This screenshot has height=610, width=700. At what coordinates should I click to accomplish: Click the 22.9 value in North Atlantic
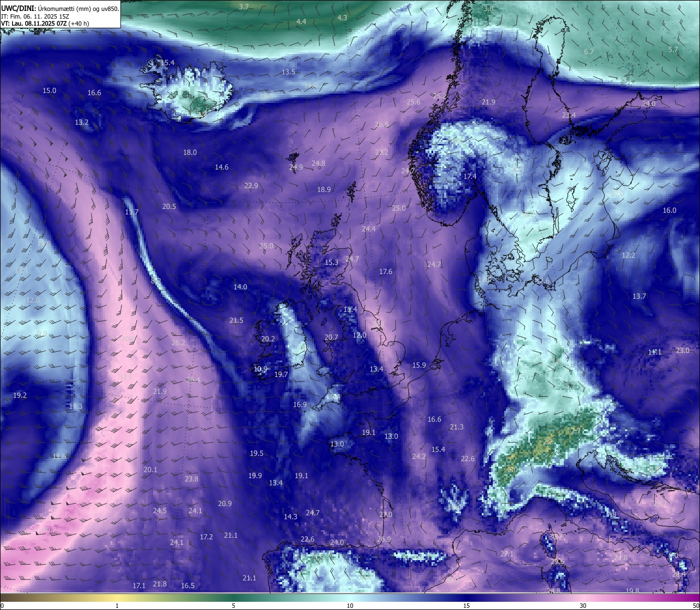tap(251, 186)
